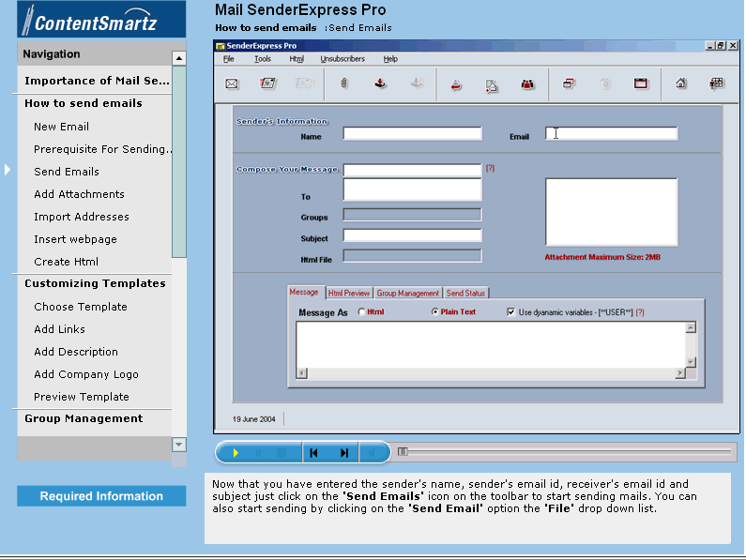Switch to the Send Status tab
This screenshot has height=560, width=746.
(x=465, y=293)
